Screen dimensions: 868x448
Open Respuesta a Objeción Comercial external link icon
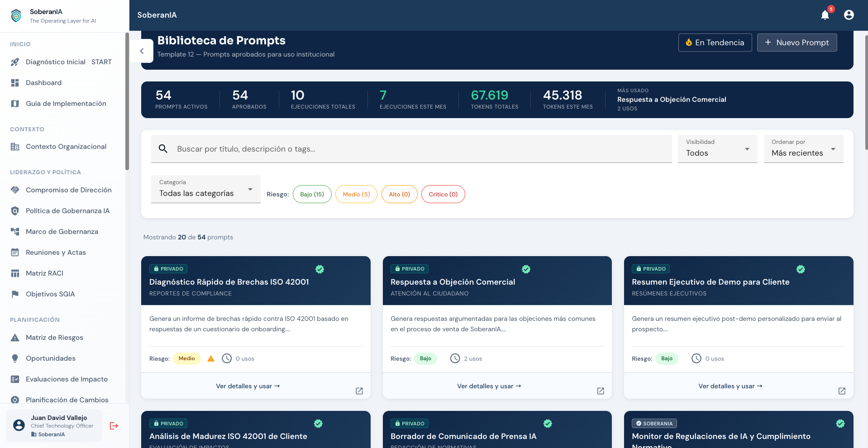click(x=601, y=391)
